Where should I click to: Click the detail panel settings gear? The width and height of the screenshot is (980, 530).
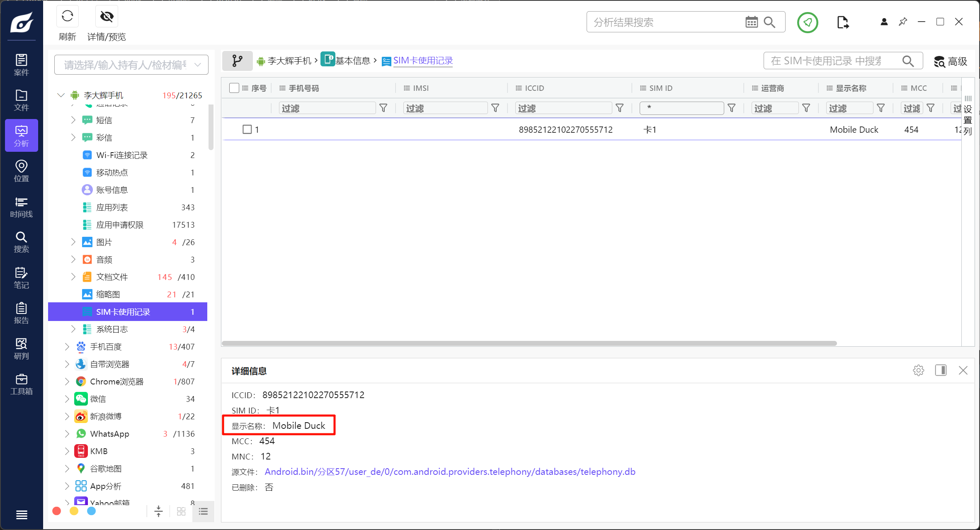click(x=918, y=370)
